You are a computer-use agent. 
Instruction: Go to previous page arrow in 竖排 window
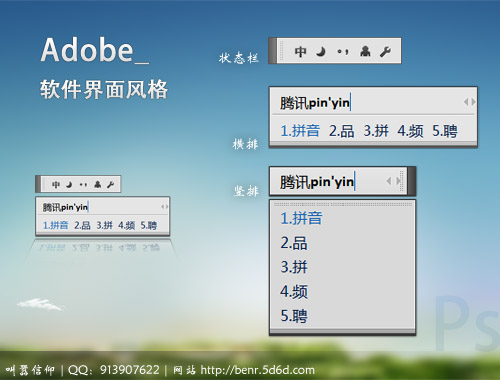coord(388,181)
